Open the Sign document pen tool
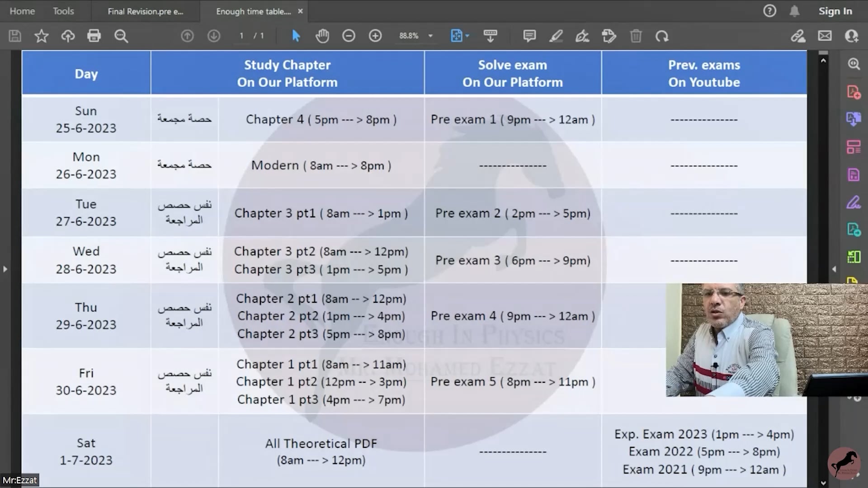Image resolution: width=868 pixels, height=488 pixels. point(582,36)
